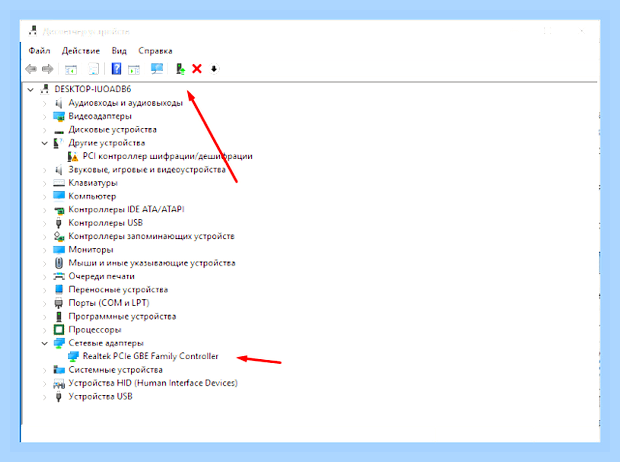Select the Контроллеры USB category
Viewport: 620px width, 462px height.
[105, 223]
